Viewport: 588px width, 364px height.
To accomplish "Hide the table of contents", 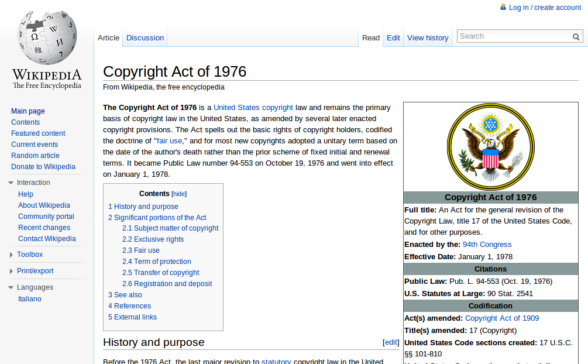I will click(179, 194).
